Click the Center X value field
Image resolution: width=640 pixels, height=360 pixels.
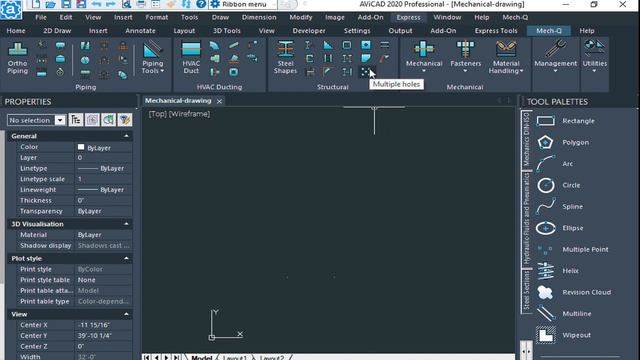[103, 325]
